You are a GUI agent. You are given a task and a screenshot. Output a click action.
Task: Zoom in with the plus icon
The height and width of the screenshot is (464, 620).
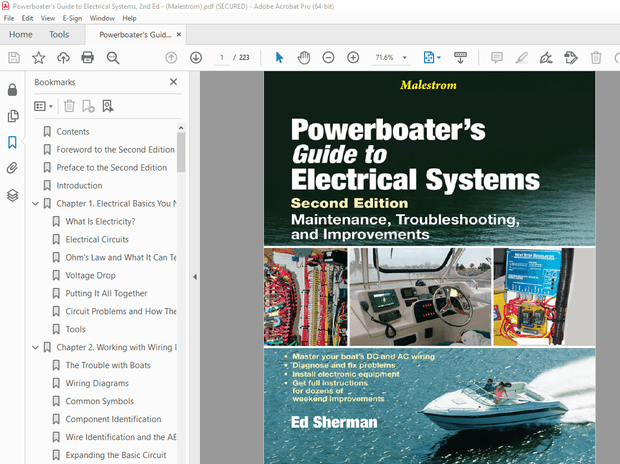click(353, 58)
